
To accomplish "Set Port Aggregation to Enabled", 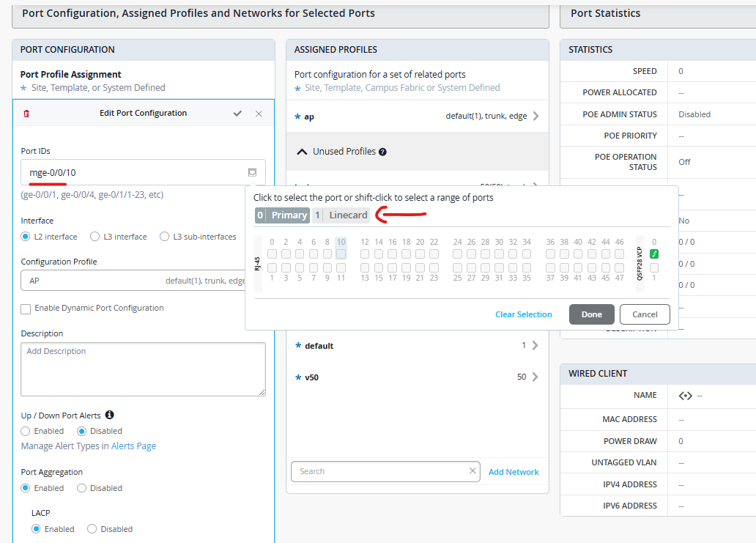I will (26, 488).
